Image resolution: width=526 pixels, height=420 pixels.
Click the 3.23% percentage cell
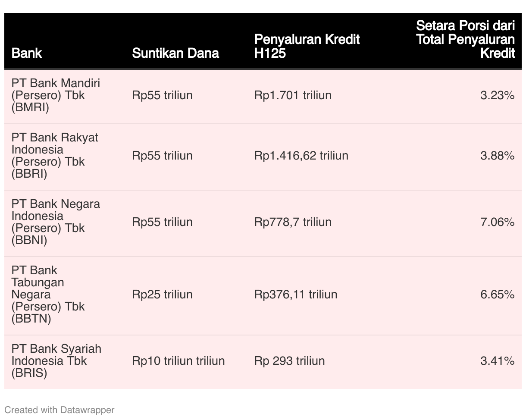tap(497, 95)
